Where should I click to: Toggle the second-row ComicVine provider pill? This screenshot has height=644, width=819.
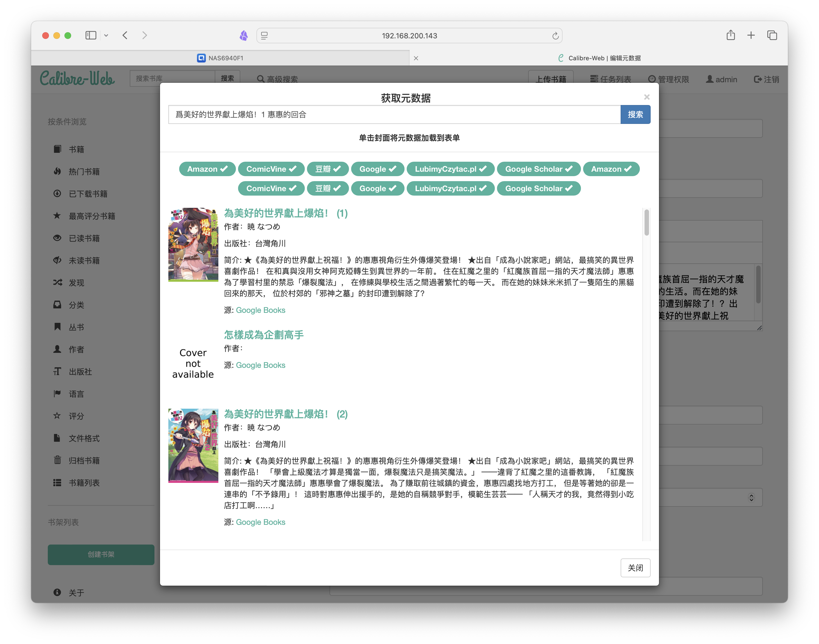pyautogui.click(x=271, y=189)
